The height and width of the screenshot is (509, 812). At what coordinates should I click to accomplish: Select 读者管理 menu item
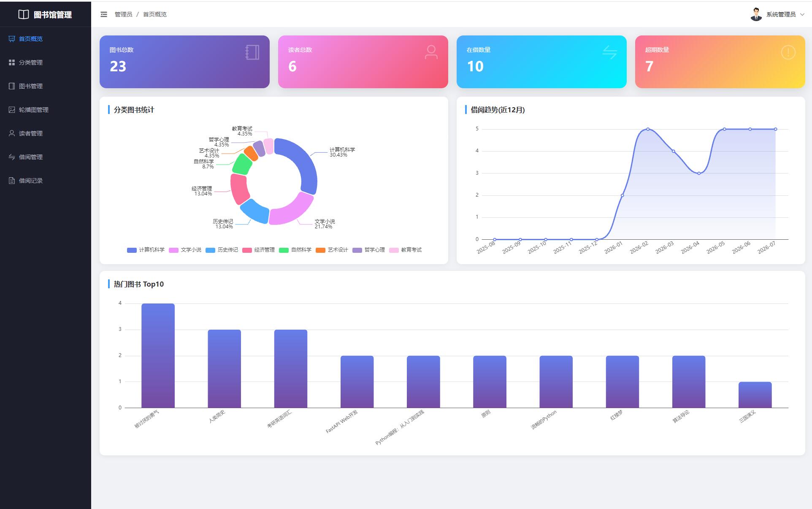coord(46,133)
